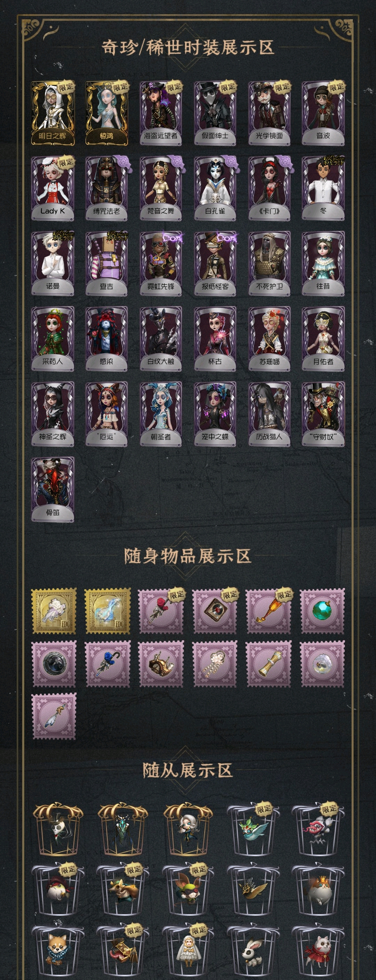Click the 笼中之蝶 costume card
The height and width of the screenshot is (980, 376).
pyautogui.click(x=215, y=414)
